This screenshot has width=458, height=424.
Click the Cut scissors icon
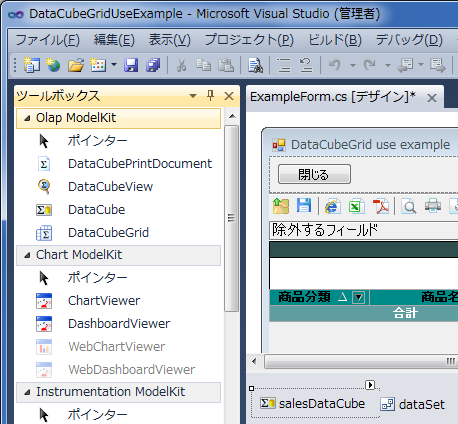(181, 65)
